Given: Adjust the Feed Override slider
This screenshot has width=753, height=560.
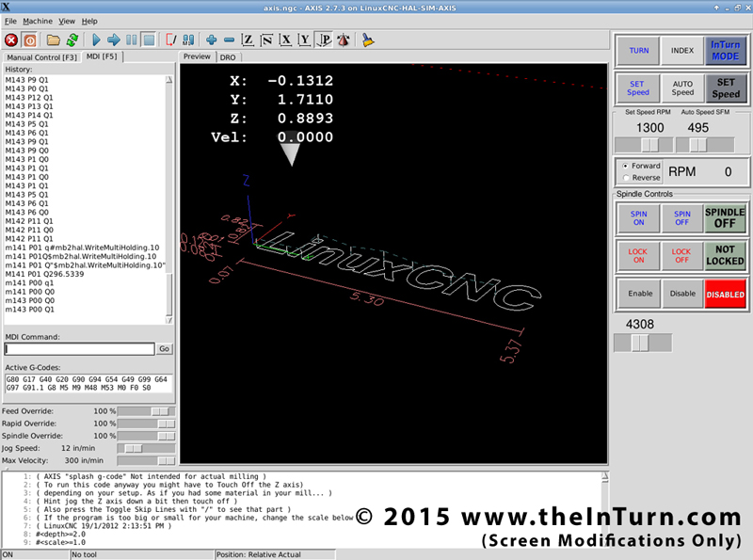Looking at the screenshot, I should coord(146,411).
